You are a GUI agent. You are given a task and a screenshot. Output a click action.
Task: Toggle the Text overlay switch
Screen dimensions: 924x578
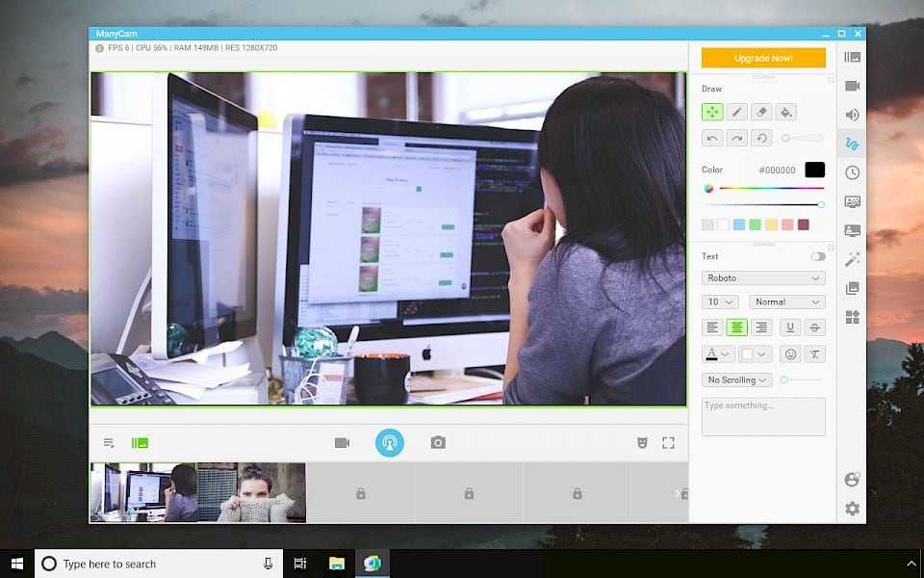point(818,256)
